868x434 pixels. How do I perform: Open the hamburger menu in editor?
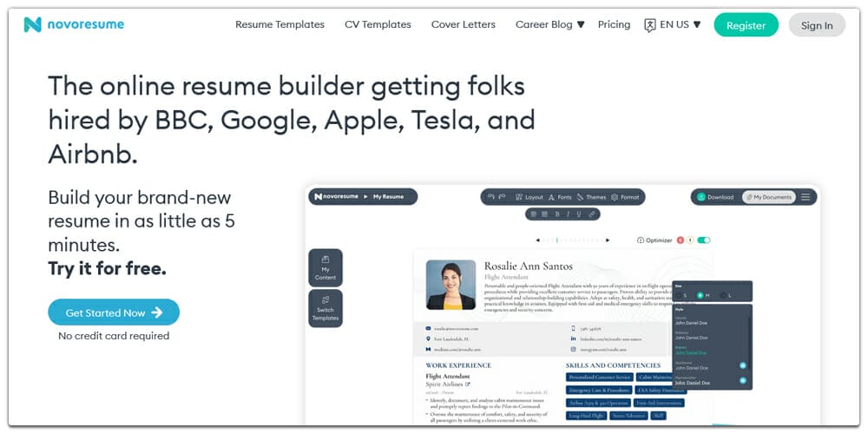[806, 197]
